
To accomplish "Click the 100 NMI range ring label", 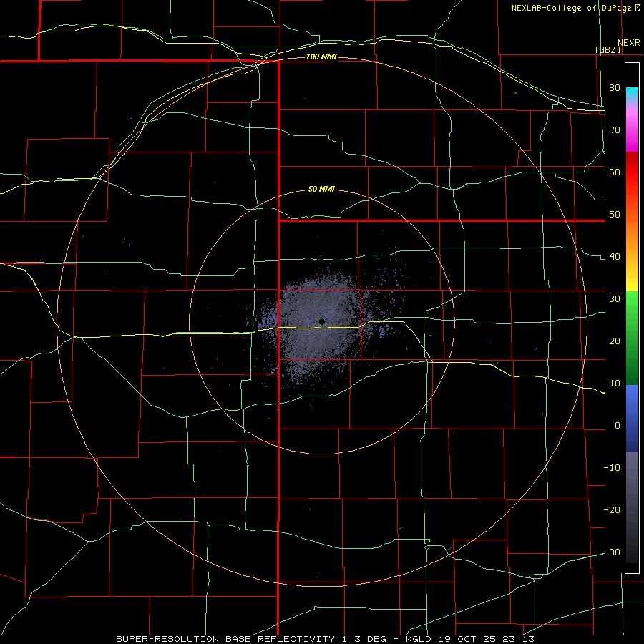I will 321,57.
